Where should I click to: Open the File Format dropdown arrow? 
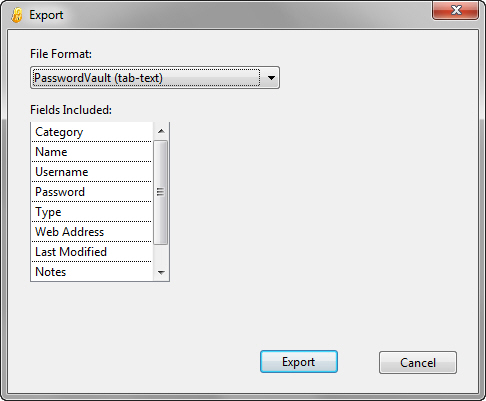(x=271, y=78)
